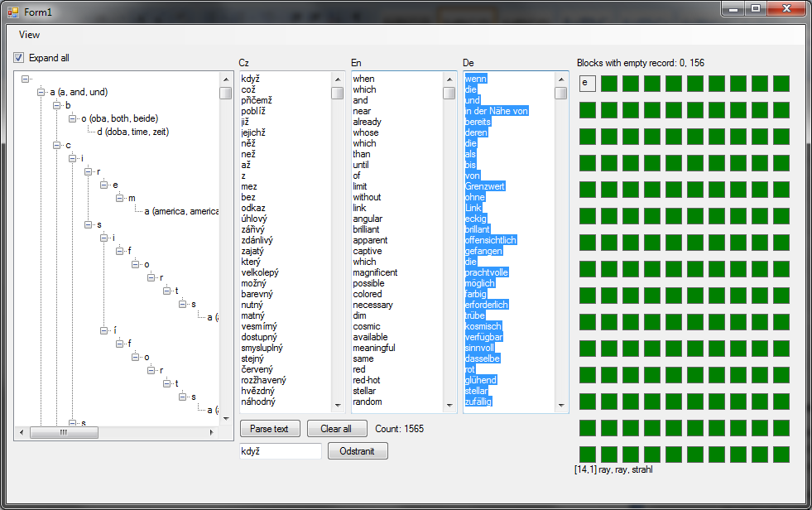Viewport: 812px width, 510px height.
Task: Collapse the 'b' tree node
Action: (x=56, y=105)
